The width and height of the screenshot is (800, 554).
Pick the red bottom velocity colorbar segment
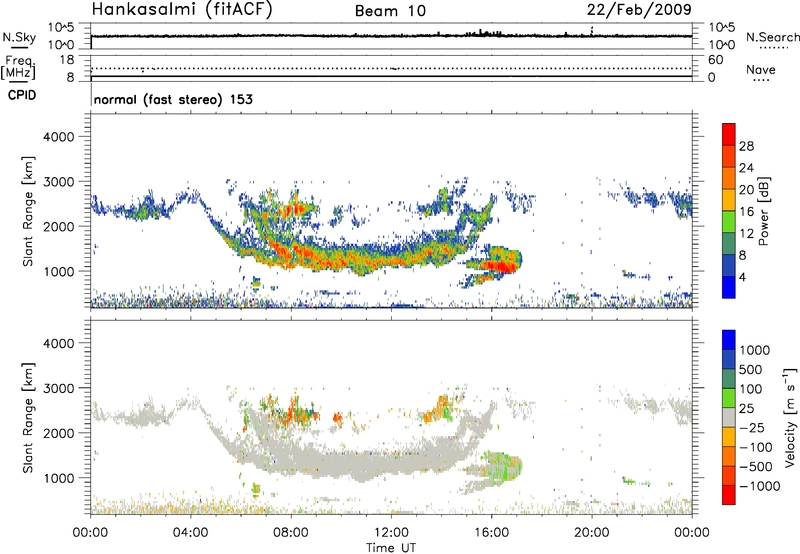tap(729, 495)
